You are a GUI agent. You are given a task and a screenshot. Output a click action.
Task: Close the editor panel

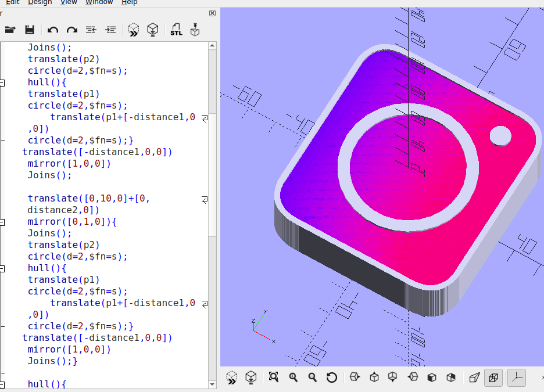point(213,13)
